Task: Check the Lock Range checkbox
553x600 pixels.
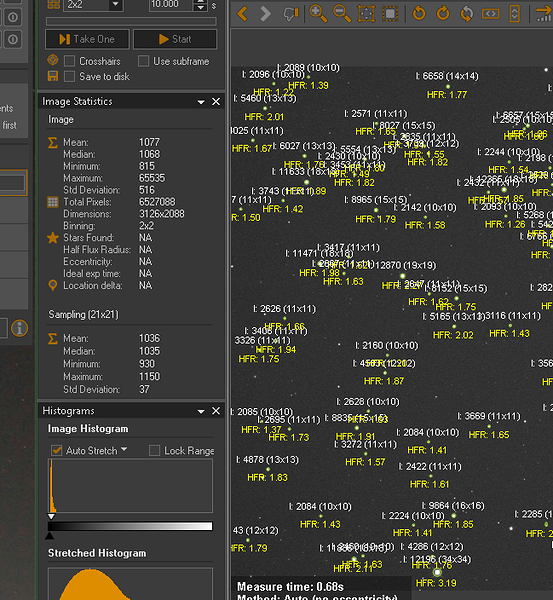Action: point(155,450)
